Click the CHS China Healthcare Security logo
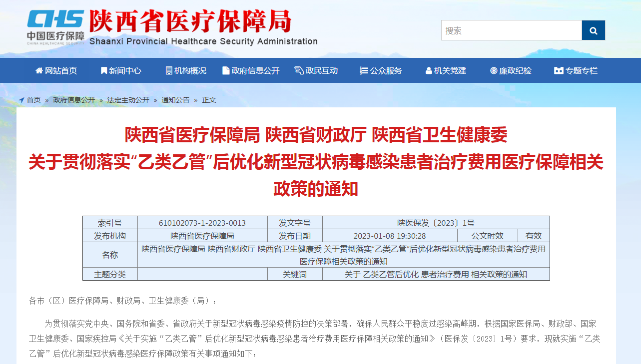Image resolution: width=641 pixels, height=364 pixels. [55, 28]
